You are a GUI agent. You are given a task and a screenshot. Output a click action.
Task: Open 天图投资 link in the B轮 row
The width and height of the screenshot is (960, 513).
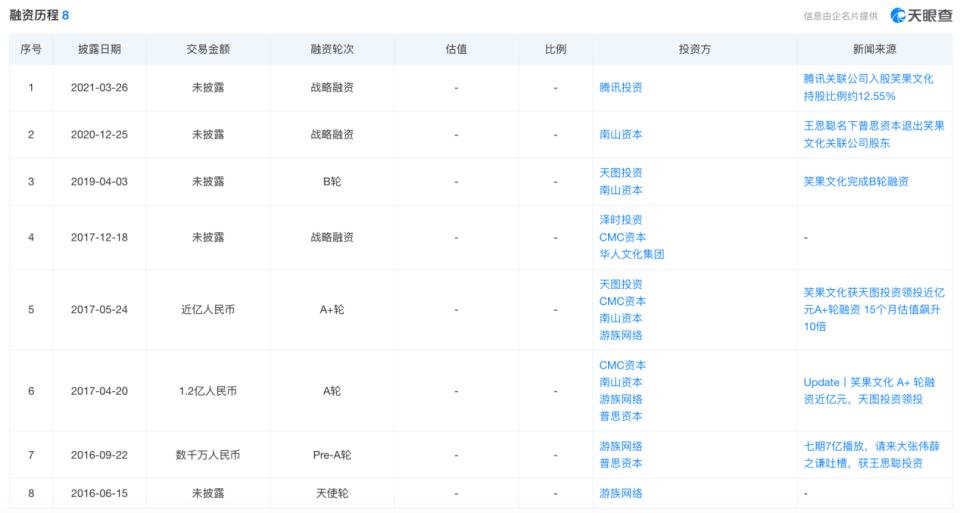(x=620, y=173)
